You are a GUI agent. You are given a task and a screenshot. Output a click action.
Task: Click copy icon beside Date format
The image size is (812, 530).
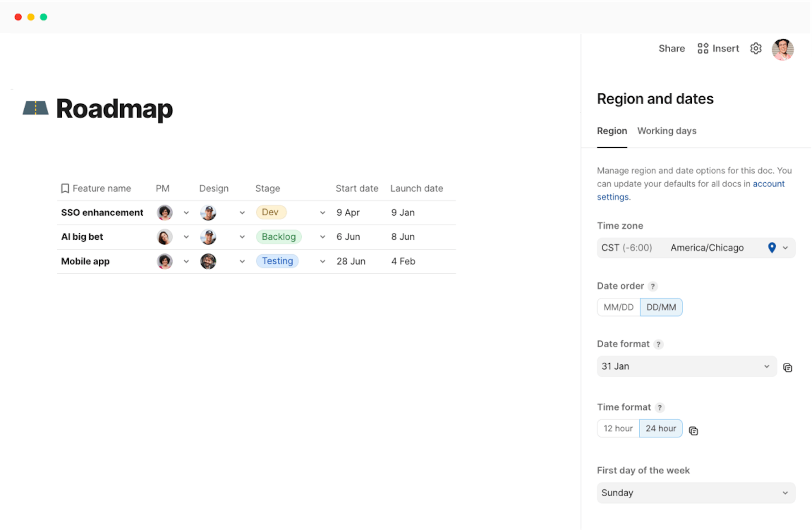[787, 368]
